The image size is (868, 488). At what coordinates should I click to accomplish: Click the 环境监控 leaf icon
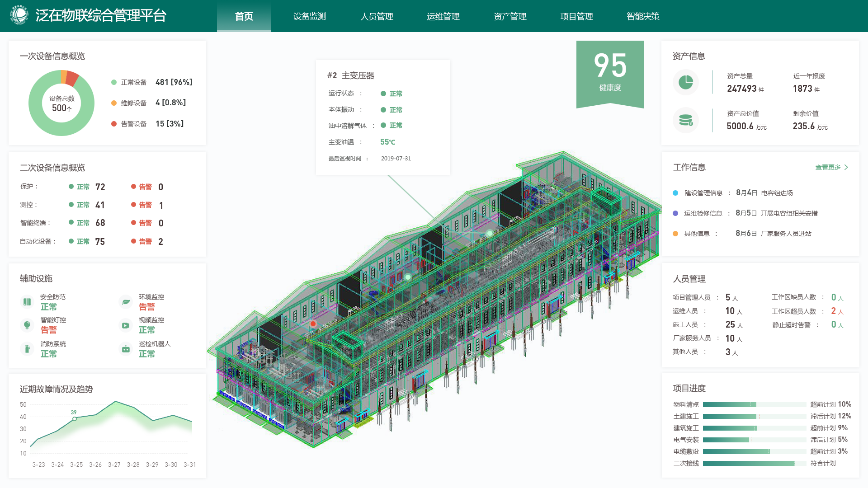click(x=126, y=302)
